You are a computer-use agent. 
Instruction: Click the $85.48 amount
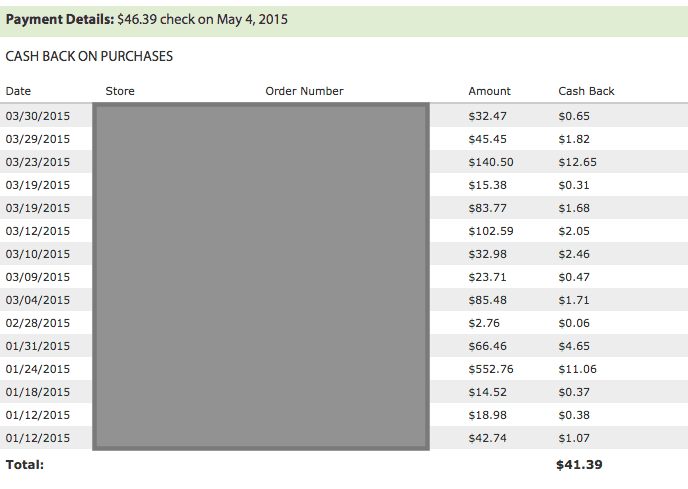coord(487,300)
